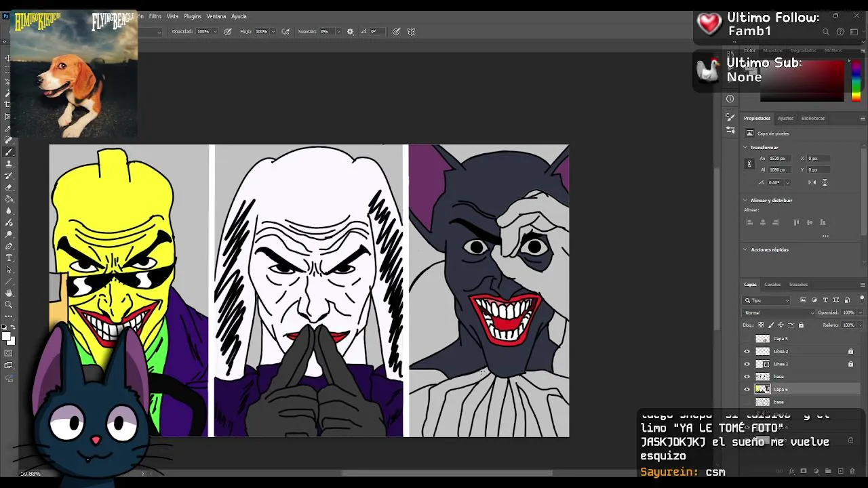Viewport: 868px width, 488px height.
Task: Lock layer position with the move icon
Action: [x=781, y=325]
